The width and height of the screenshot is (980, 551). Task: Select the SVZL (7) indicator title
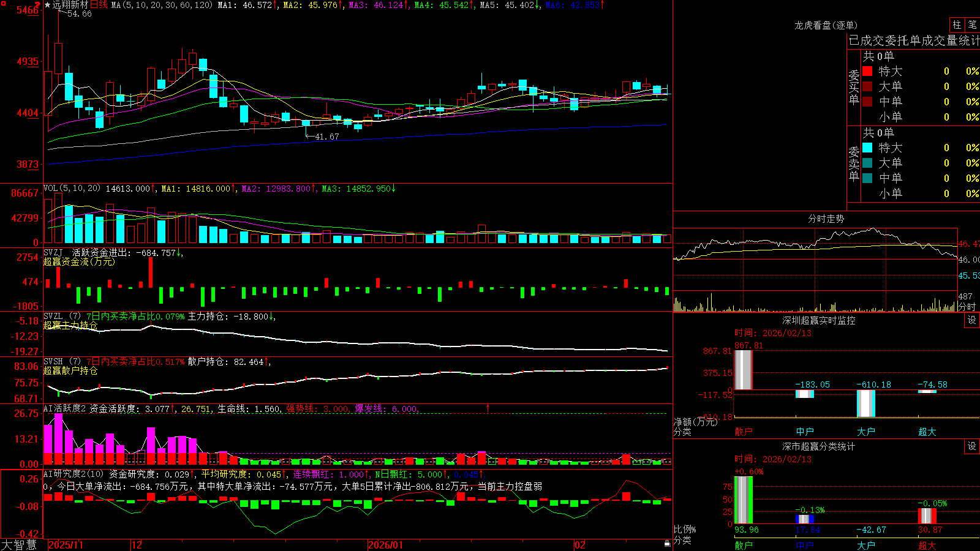(62, 317)
